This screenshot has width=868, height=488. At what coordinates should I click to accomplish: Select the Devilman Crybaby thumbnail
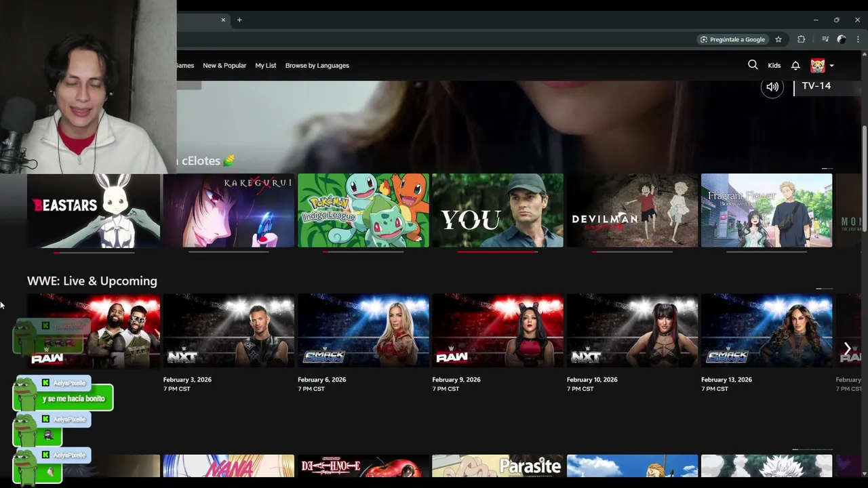[x=632, y=210]
